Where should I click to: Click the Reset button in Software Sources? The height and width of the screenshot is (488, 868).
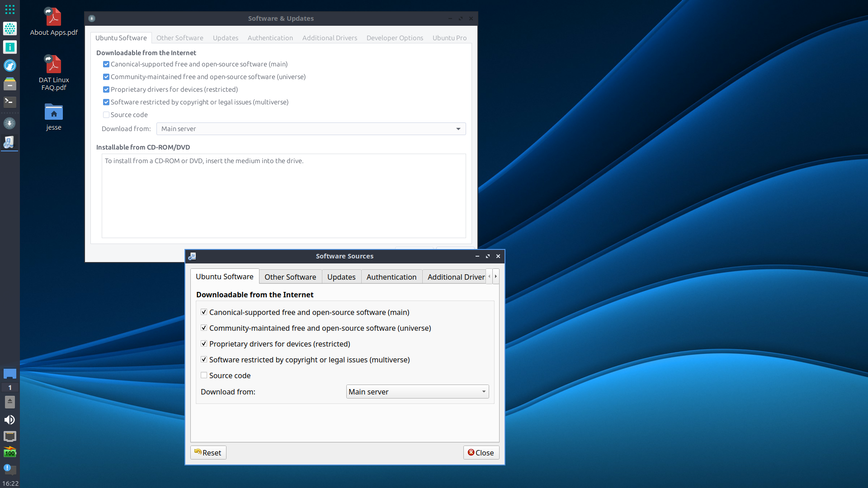point(208,453)
